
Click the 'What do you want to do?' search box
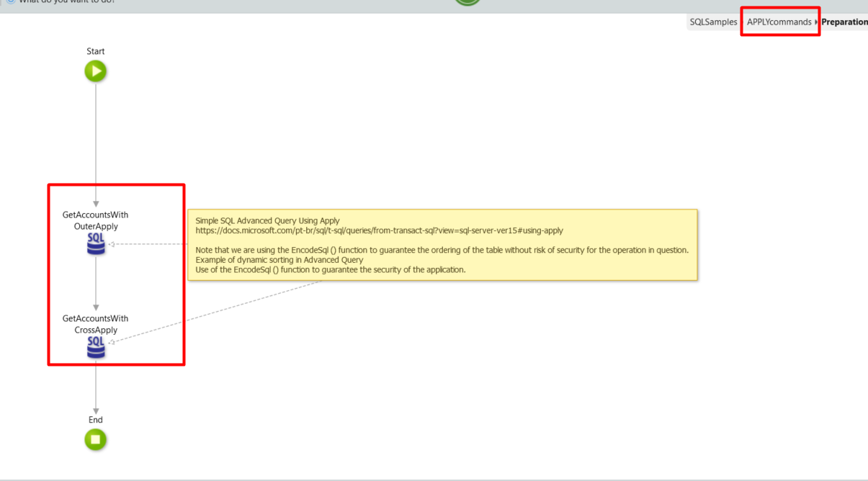(x=66, y=2)
